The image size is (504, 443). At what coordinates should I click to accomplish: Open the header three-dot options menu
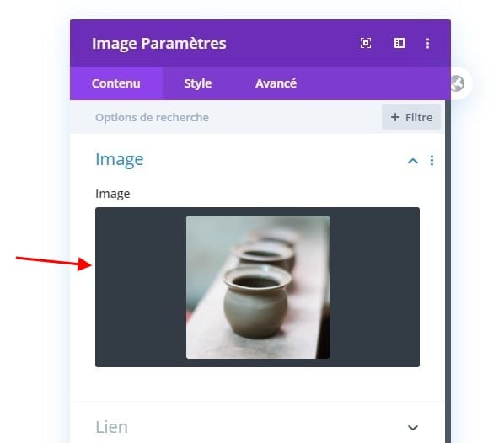coord(427,43)
